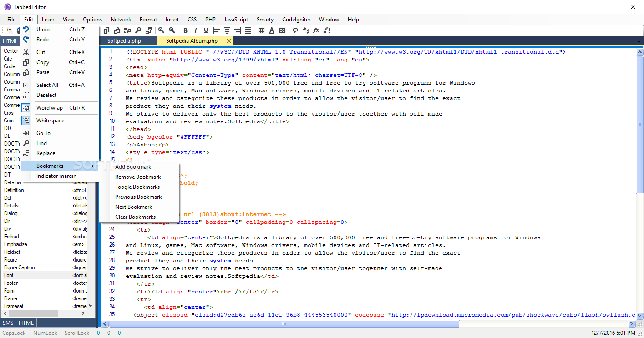Click the Align Right toolbar icon

(238, 30)
